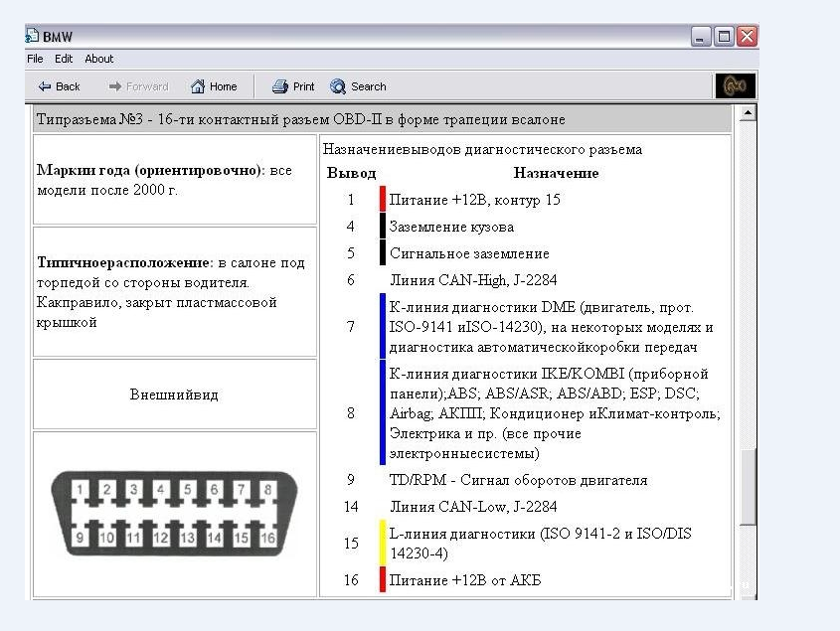Click the K-линия диагностики IKE/KOMBI description
The width and height of the screenshot is (840, 631).
(555, 413)
